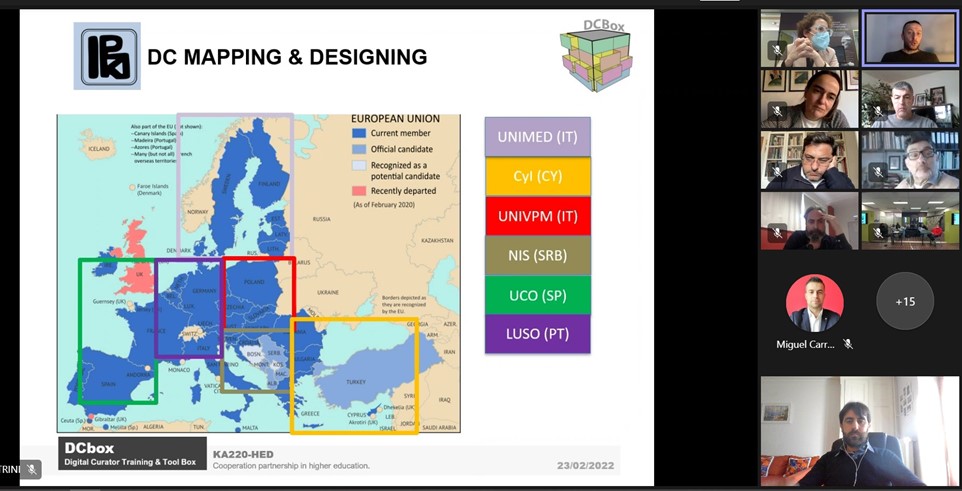Select the large self-view video with man wearing earphones
Screen dimensions: 962x491
coord(859,431)
